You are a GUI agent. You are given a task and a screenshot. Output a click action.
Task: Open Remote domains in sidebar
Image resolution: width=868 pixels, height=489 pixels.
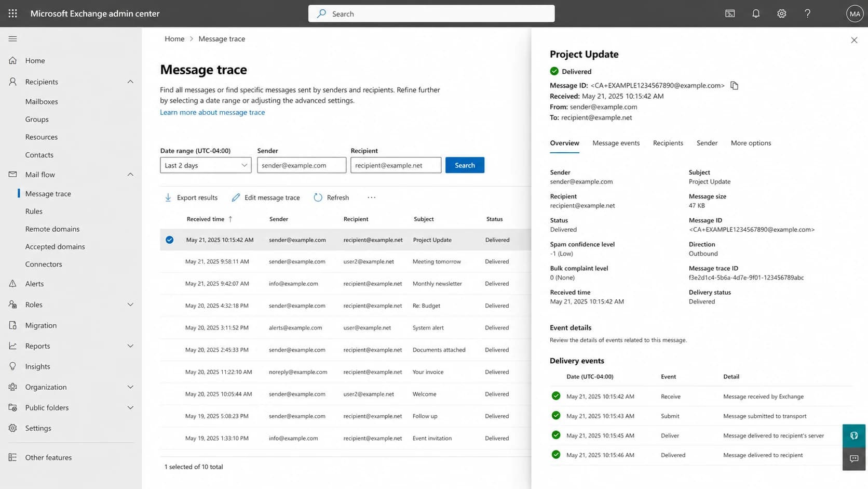[52, 229]
